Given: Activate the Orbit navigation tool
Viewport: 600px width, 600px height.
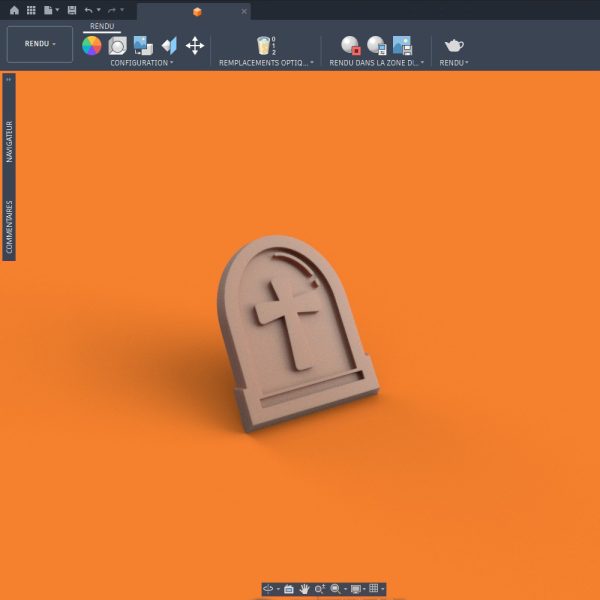Looking at the screenshot, I should 268,589.
